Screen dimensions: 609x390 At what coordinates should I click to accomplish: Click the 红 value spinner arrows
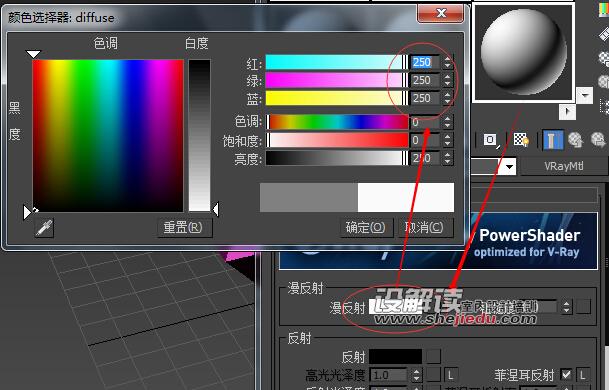pos(447,62)
